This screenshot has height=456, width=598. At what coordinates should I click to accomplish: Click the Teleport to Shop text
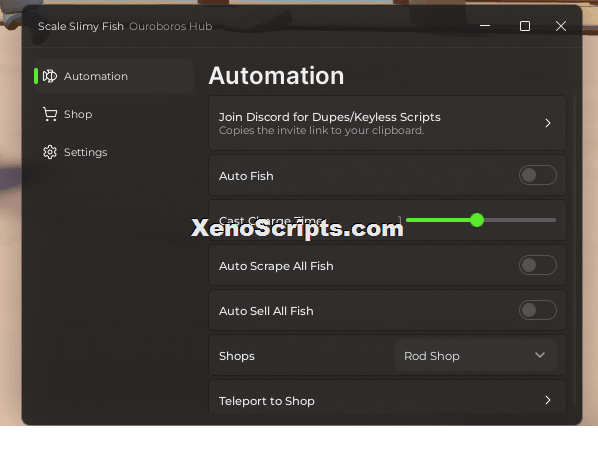click(x=267, y=401)
